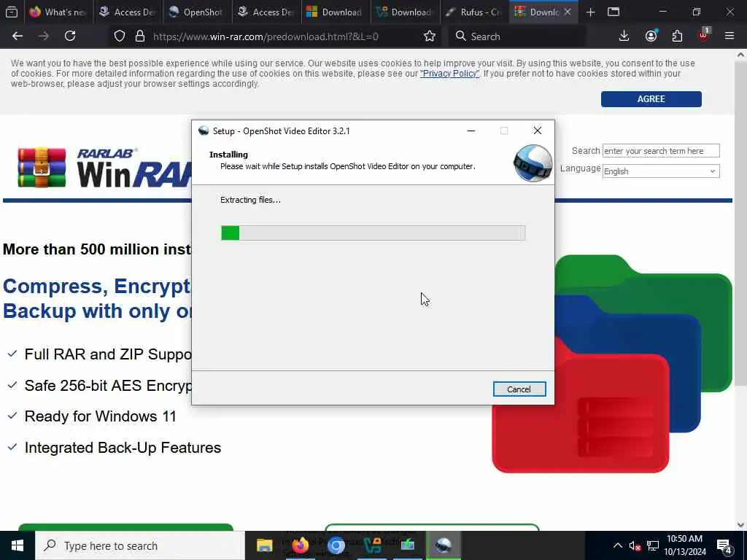Click Ready for Windows 11 text

point(100,416)
